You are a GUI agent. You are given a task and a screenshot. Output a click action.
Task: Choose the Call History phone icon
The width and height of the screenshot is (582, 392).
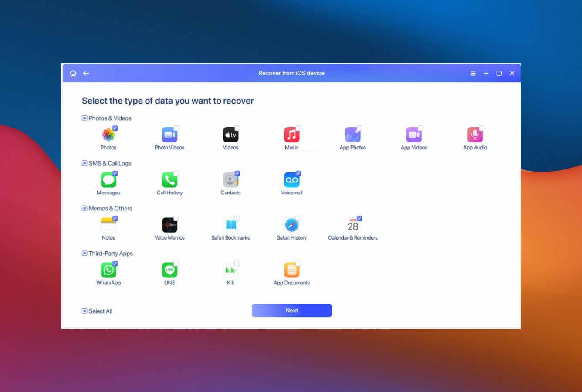coord(169,180)
